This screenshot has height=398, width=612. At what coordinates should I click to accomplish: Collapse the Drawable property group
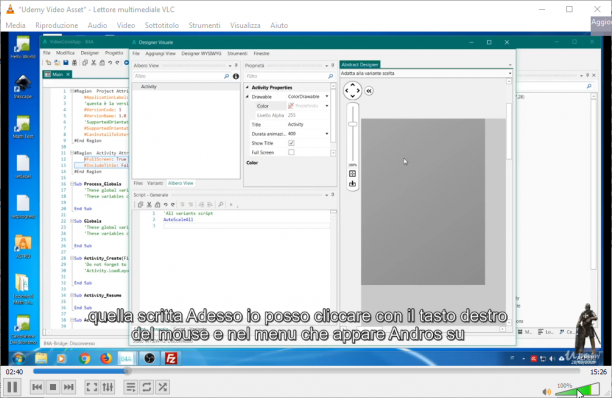click(247, 96)
